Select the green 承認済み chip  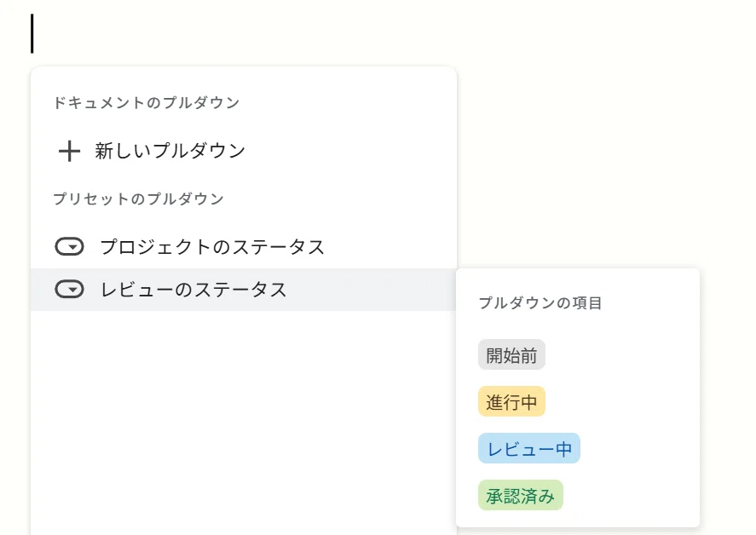pyautogui.click(x=520, y=495)
